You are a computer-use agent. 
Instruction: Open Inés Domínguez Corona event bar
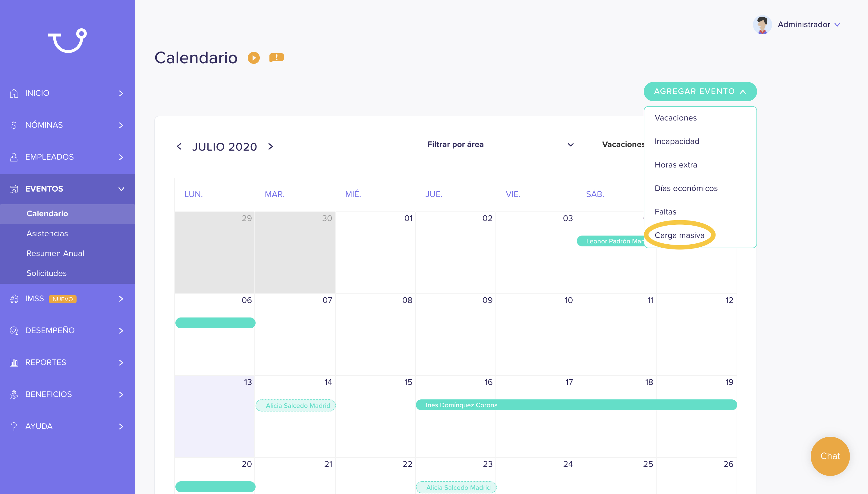[x=576, y=405]
